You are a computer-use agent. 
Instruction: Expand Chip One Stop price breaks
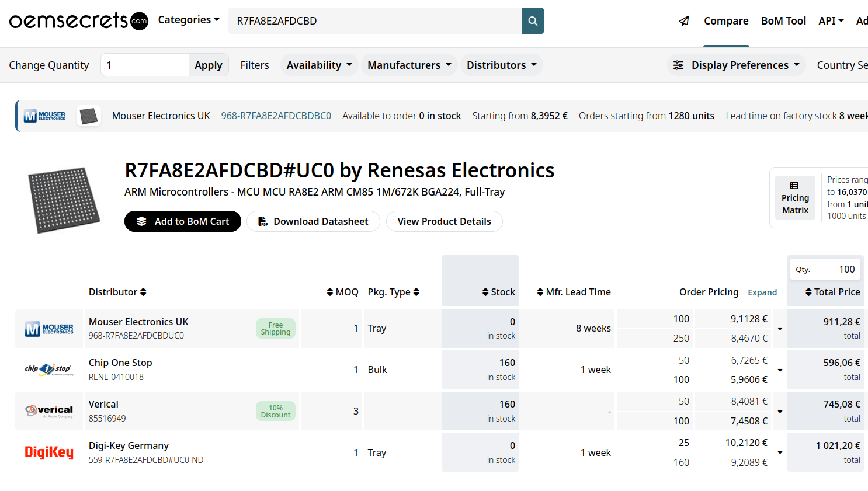780,370
